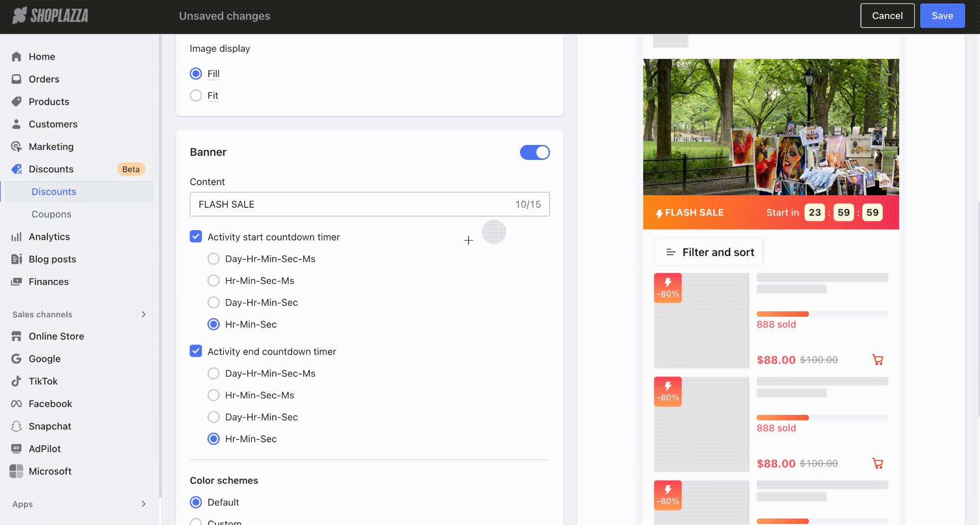Click the Shoplazza logo icon

(19, 15)
